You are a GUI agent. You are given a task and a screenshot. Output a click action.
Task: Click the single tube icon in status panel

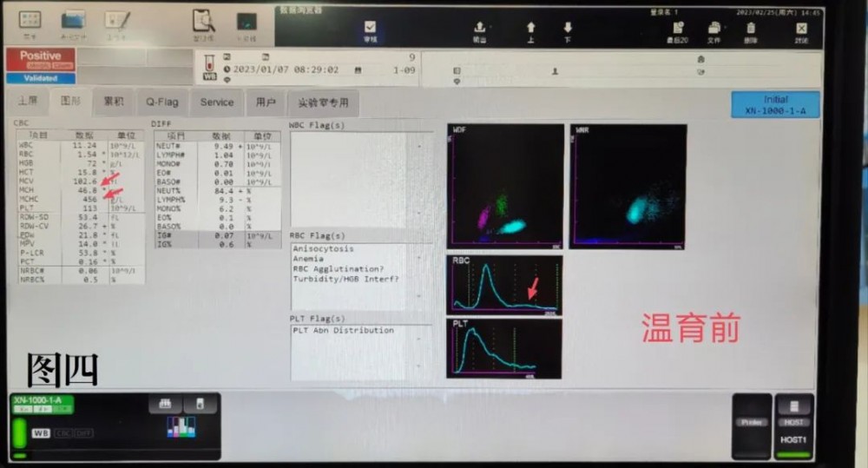coord(200,404)
